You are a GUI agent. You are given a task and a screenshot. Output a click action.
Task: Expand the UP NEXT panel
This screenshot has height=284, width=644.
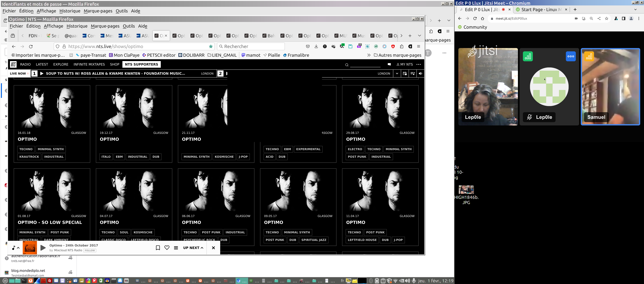tap(193, 248)
